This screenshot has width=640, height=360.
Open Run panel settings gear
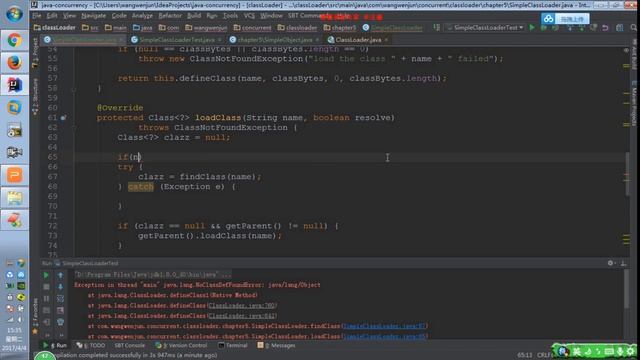[x=611, y=263]
